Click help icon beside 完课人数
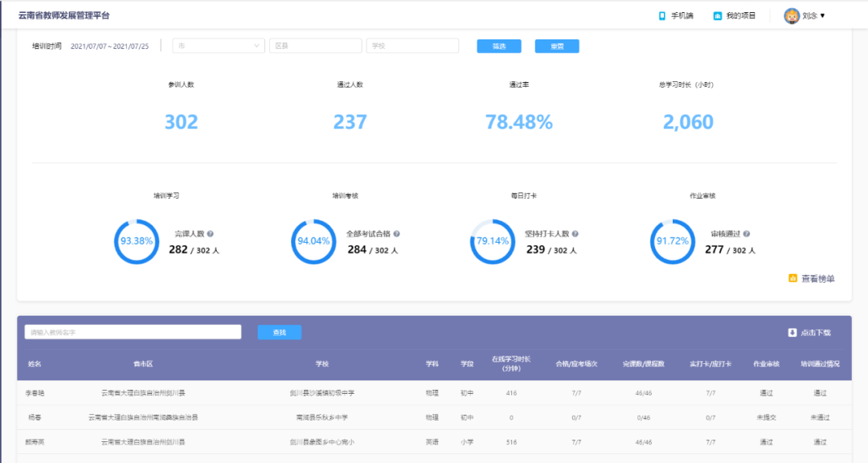Image resolution: width=868 pixels, height=463 pixels. tap(211, 234)
